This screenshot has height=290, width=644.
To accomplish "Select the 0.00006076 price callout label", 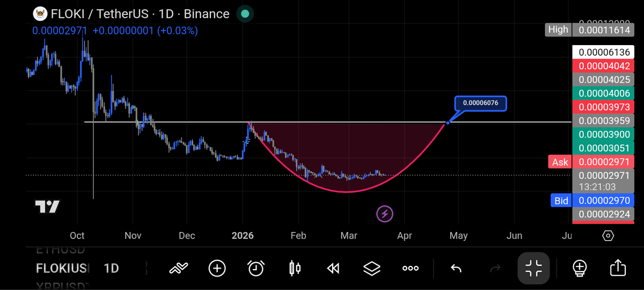I will click(x=480, y=103).
